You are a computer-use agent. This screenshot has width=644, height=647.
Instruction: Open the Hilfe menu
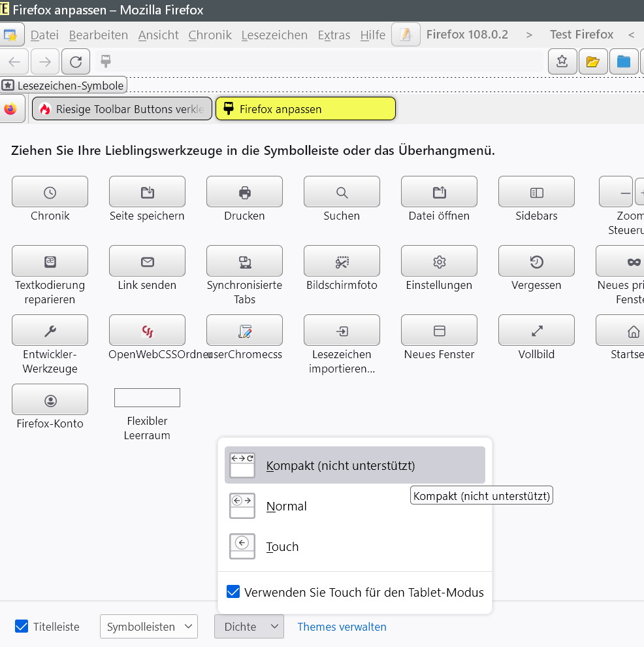(373, 35)
